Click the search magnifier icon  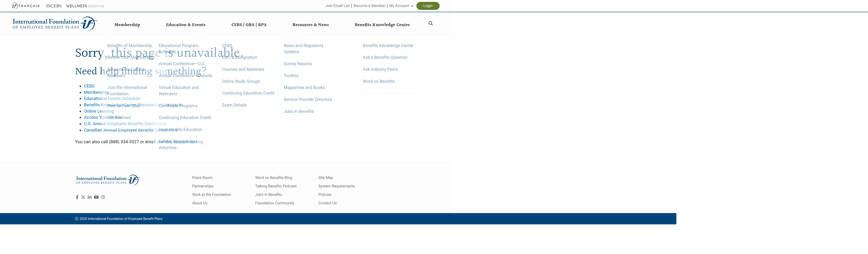pos(431,23)
